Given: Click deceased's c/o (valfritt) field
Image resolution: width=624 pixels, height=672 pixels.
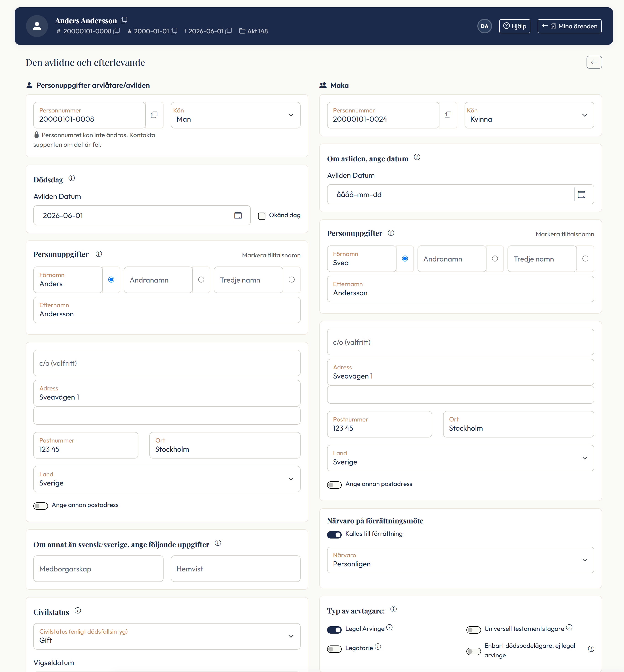Looking at the screenshot, I should pyautogui.click(x=167, y=363).
